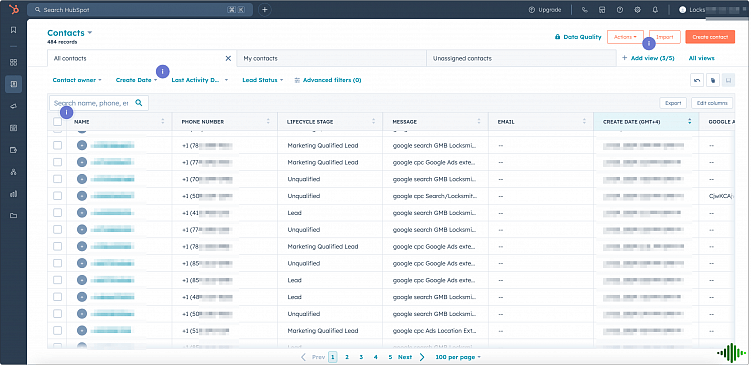Image resolution: width=751 pixels, height=365 pixels.
Task: Click the Export button
Action: point(673,103)
